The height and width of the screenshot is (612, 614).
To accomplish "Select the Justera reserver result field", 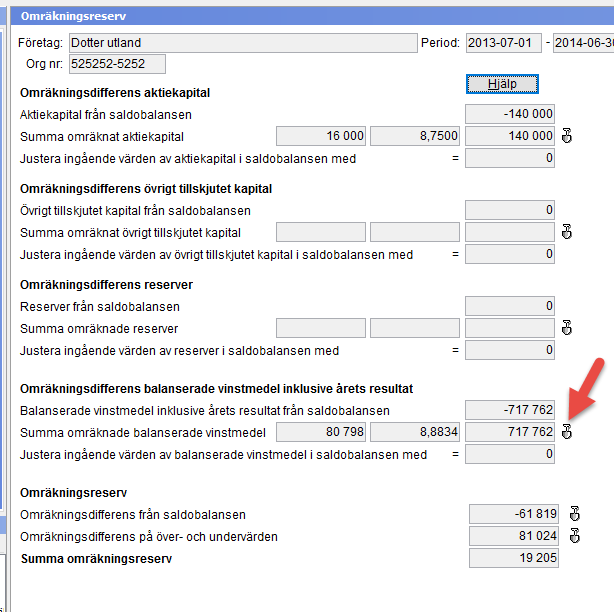I will (x=510, y=350).
